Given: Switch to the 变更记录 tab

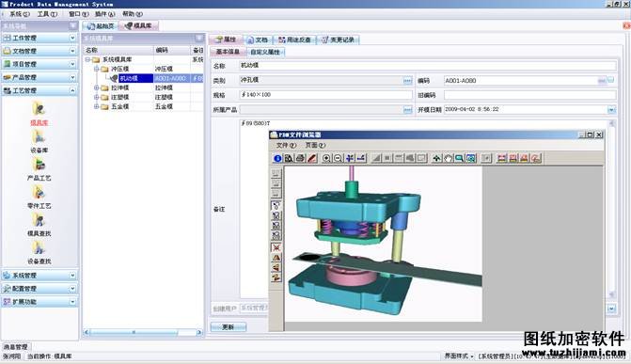Looking at the screenshot, I should tap(338, 40).
